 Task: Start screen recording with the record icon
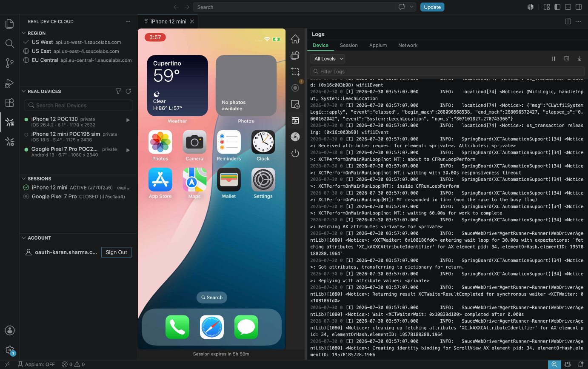point(295,88)
